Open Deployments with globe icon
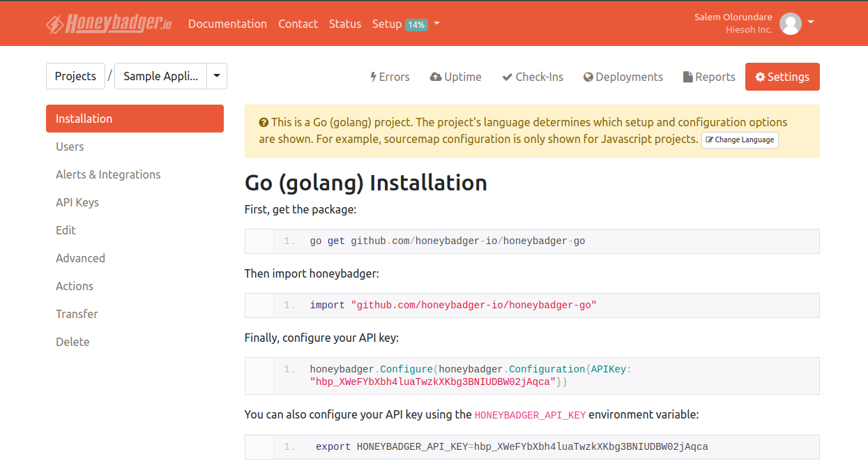Viewport: 868px width, 475px height. 623,77
